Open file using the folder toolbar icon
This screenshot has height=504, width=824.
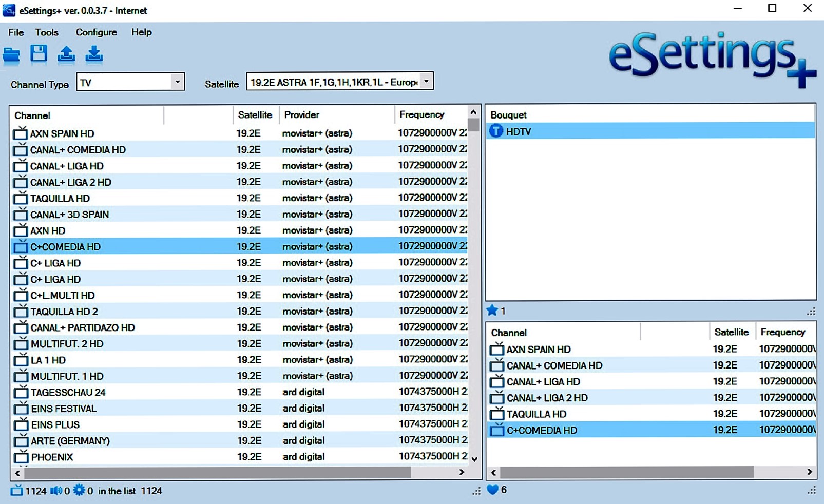(11, 54)
